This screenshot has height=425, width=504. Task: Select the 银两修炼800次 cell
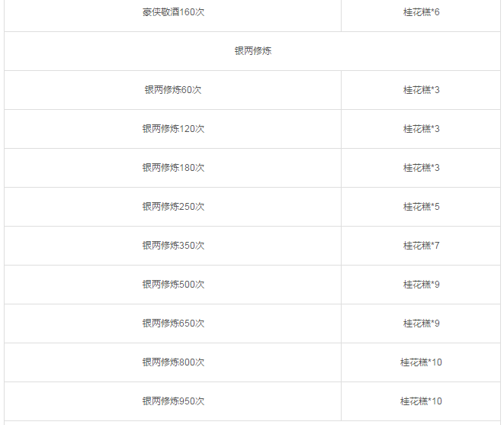173,362
